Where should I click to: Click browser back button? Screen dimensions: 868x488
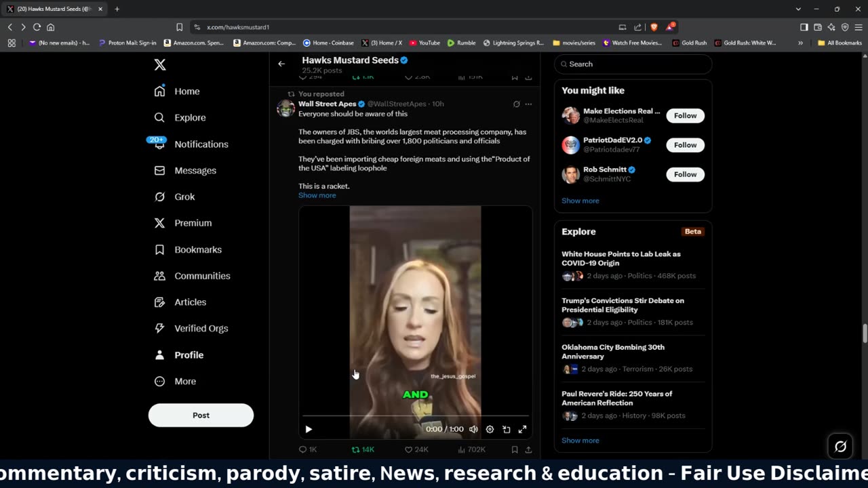coord(9,27)
